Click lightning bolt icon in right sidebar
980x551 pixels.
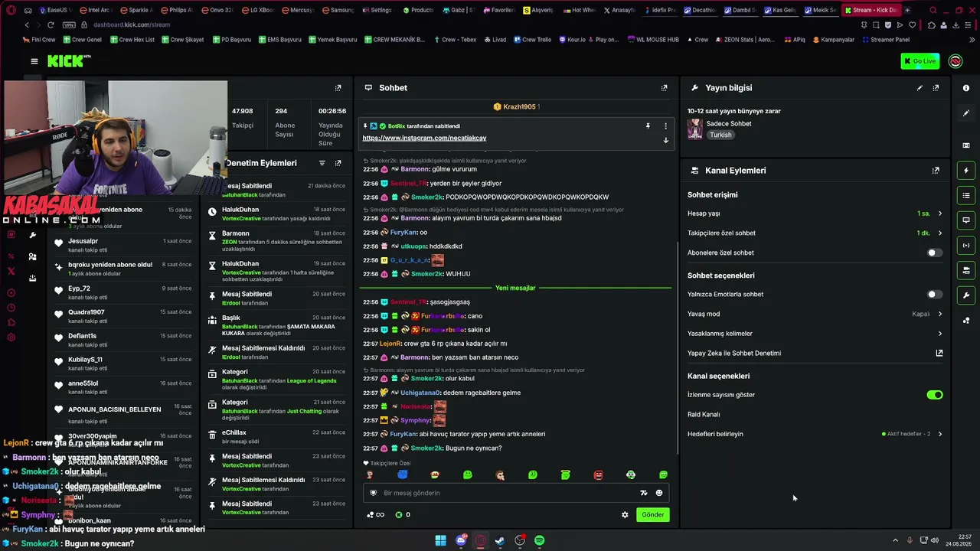[x=966, y=171]
